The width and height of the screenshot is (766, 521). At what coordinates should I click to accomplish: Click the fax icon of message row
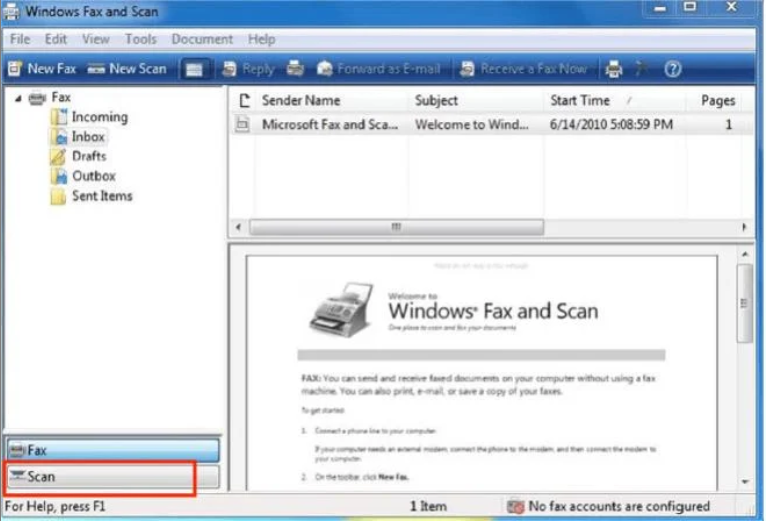[x=242, y=124]
